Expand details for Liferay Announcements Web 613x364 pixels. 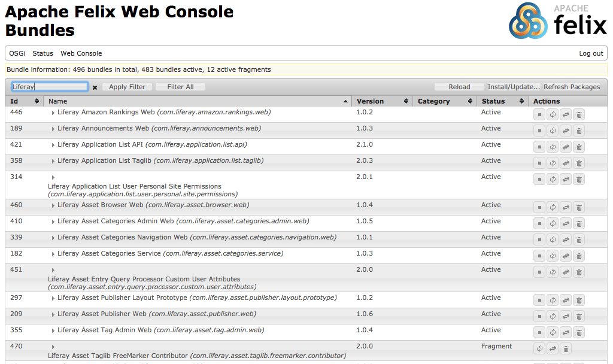[x=53, y=129]
